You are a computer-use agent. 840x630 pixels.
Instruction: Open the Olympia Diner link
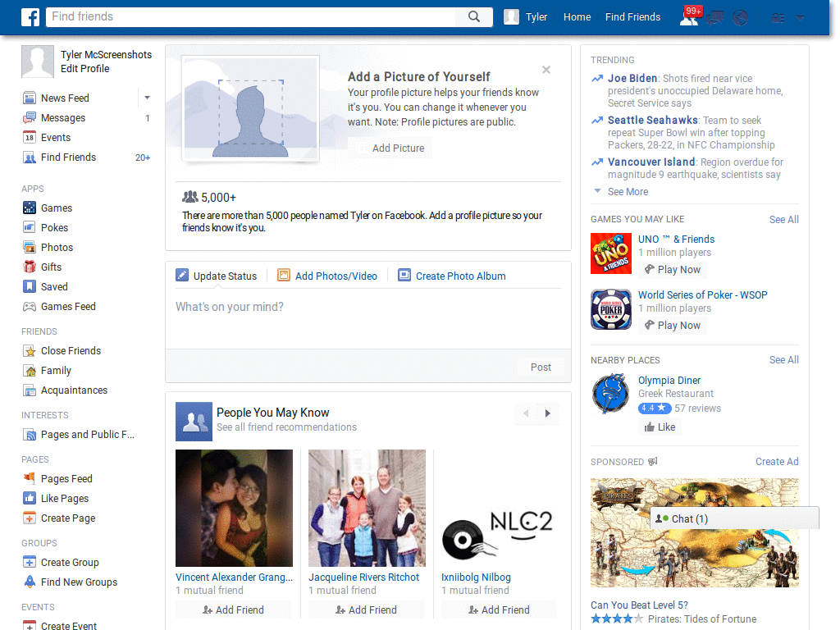click(x=669, y=381)
